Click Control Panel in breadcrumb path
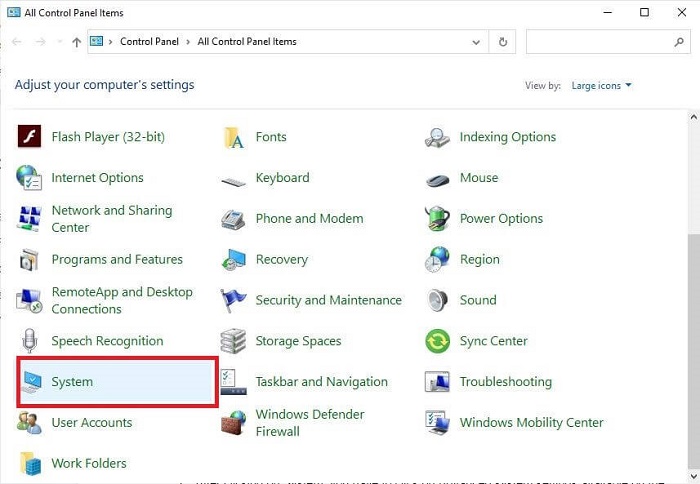 149,42
